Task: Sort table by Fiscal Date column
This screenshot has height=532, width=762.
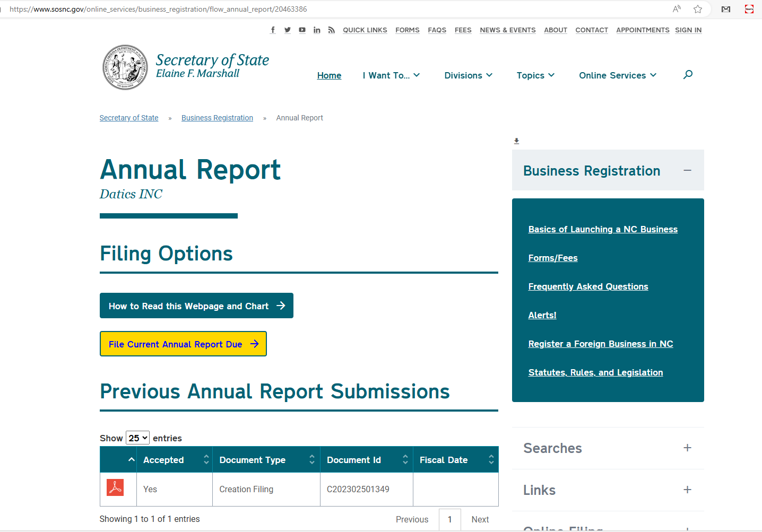Action: tap(455, 460)
